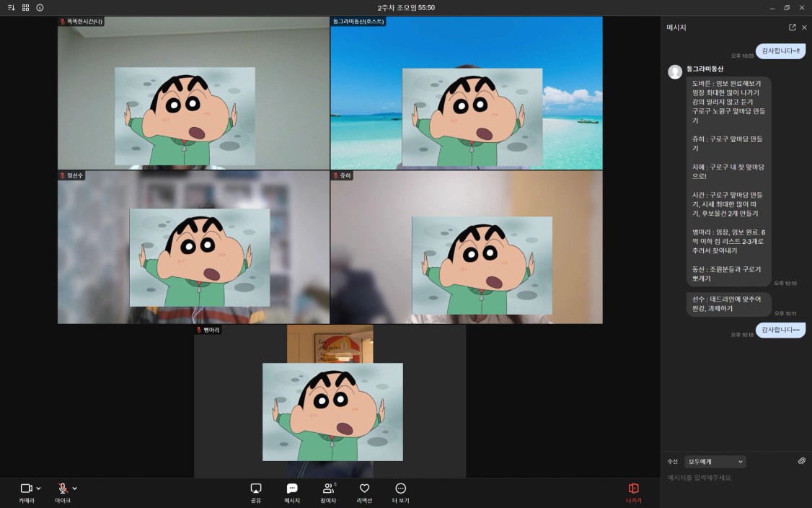Expand camera options chevron next to 카메라
This screenshot has width=812, height=508.
click(x=39, y=489)
